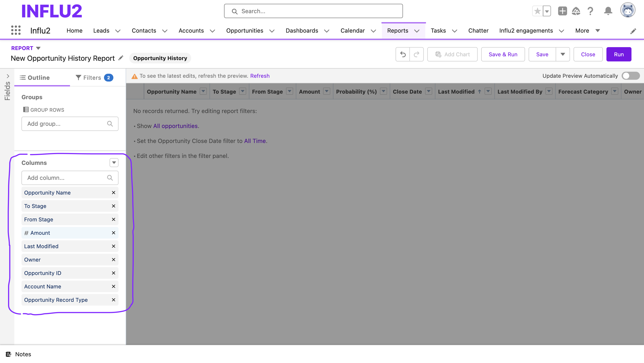
Task: Remove the Opportunity Record Type column
Action: pos(114,300)
